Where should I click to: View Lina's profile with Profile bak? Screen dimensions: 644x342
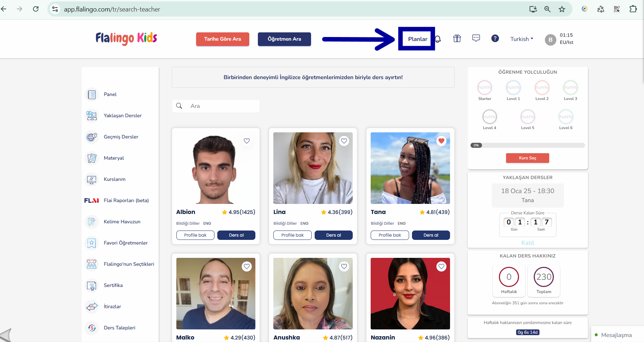[x=292, y=235]
